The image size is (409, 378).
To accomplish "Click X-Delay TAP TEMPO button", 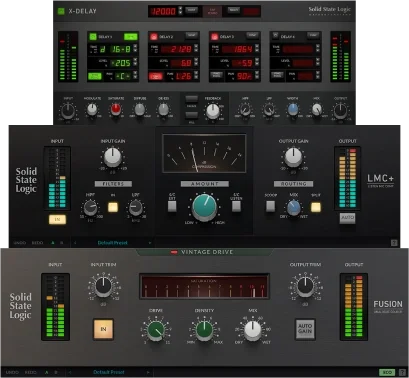I will [x=213, y=11].
